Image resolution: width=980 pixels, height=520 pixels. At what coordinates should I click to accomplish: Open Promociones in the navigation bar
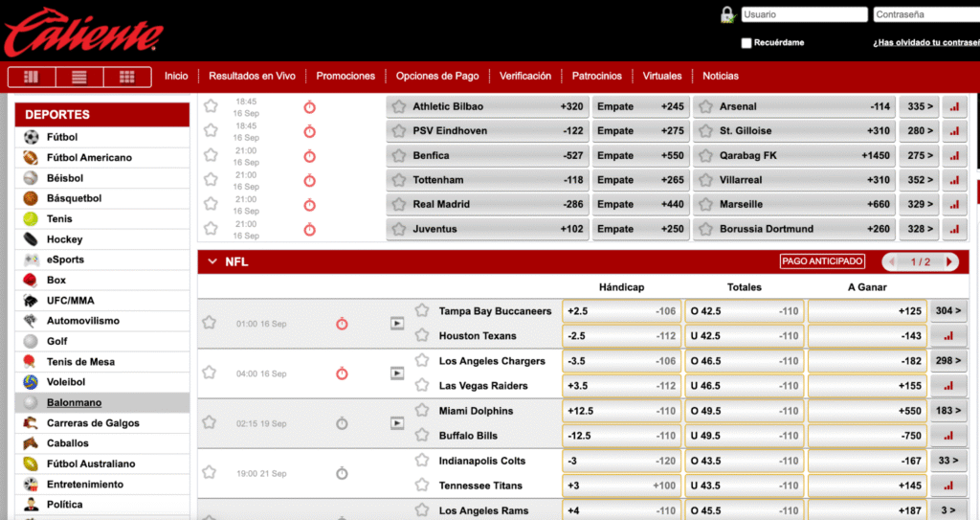pyautogui.click(x=345, y=76)
